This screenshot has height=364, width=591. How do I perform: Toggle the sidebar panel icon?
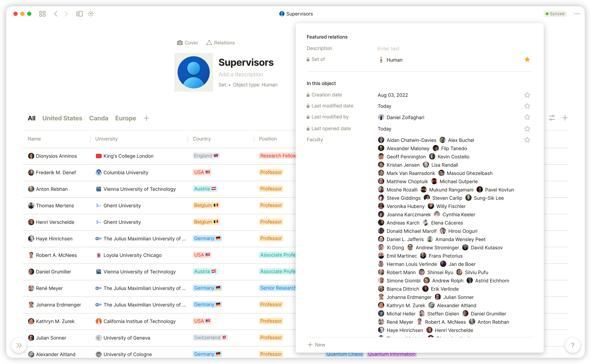tap(79, 14)
